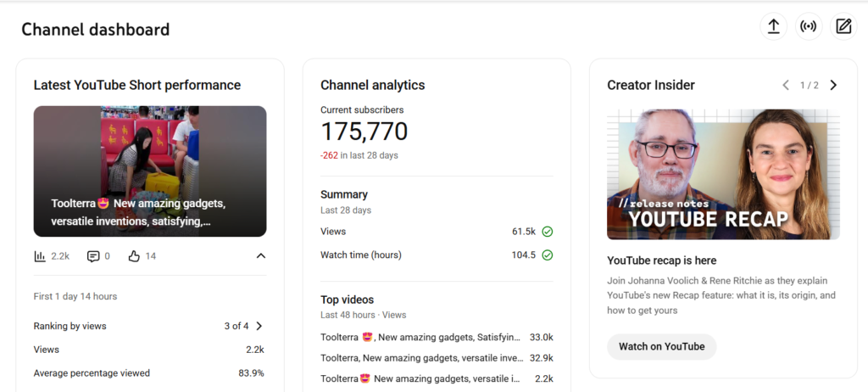Click the upload videos icon
868x392 pixels.
(773, 26)
